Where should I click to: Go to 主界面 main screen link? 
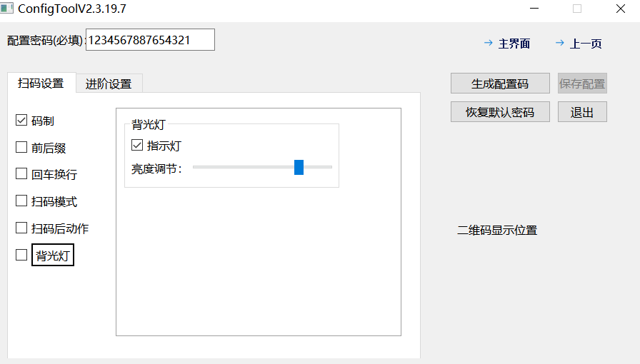pos(514,44)
